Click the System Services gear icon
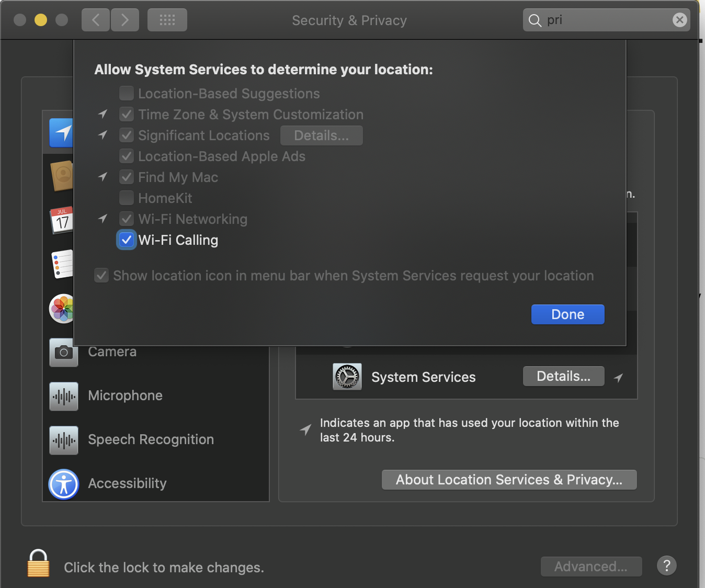Image resolution: width=705 pixels, height=588 pixels. click(x=347, y=377)
